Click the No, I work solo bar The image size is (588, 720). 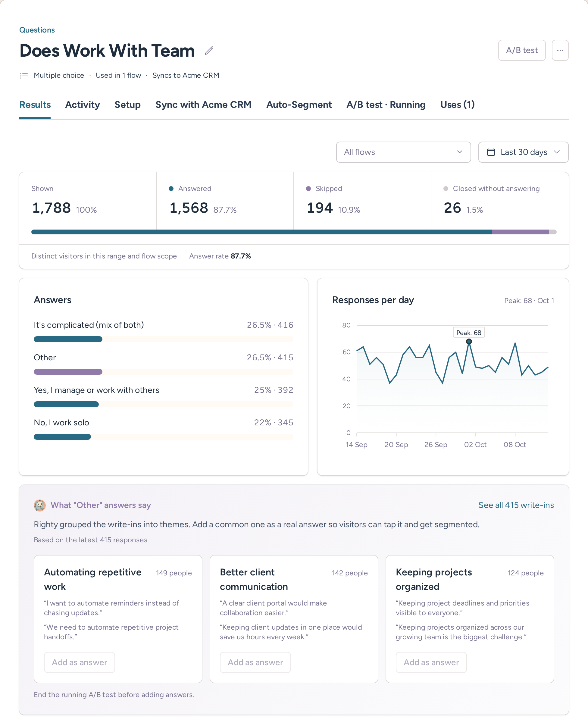62,437
